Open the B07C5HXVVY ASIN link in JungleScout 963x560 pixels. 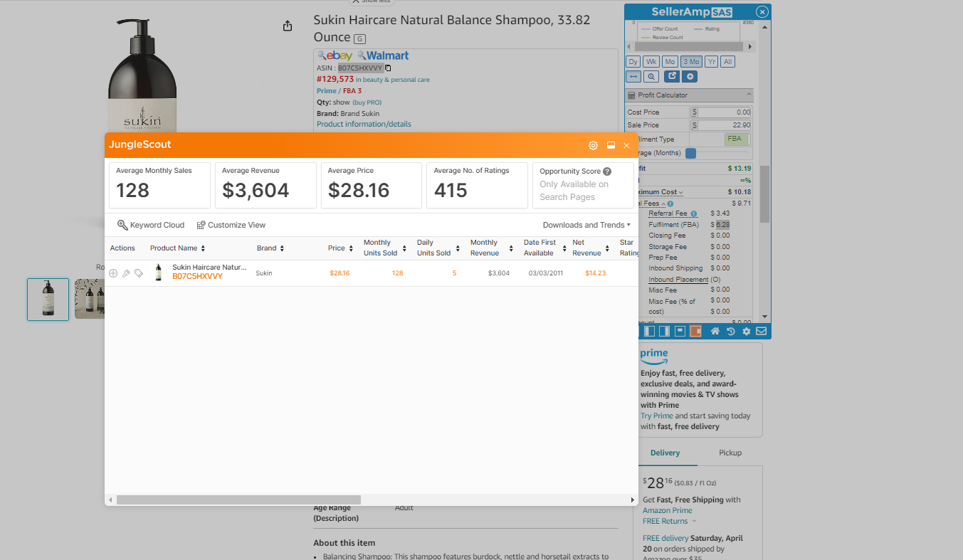(x=197, y=276)
